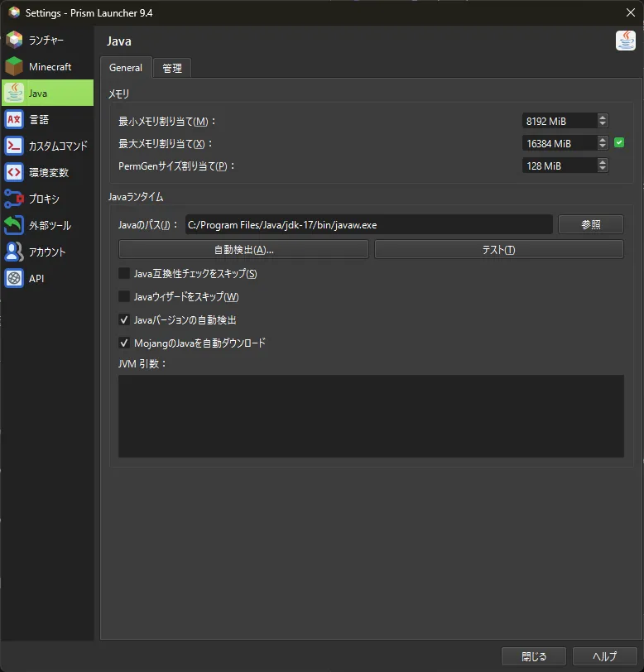Click the 閉じる close button
This screenshot has width=644, height=672.
534,656
